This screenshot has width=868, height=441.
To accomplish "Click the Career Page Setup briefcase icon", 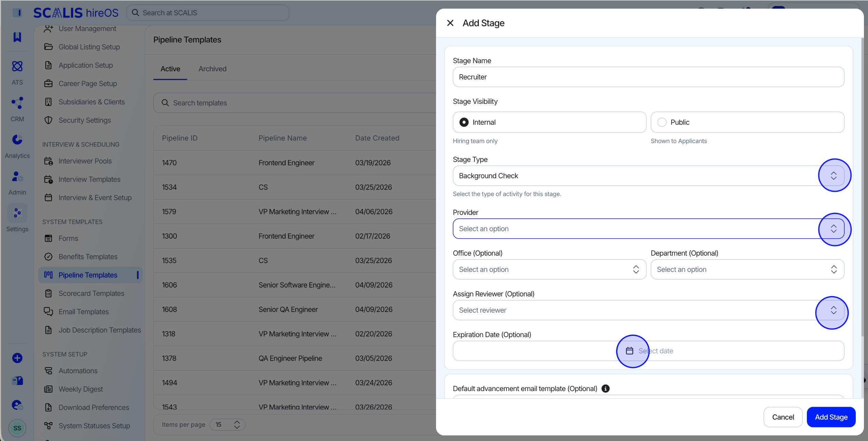I will 49,84.
